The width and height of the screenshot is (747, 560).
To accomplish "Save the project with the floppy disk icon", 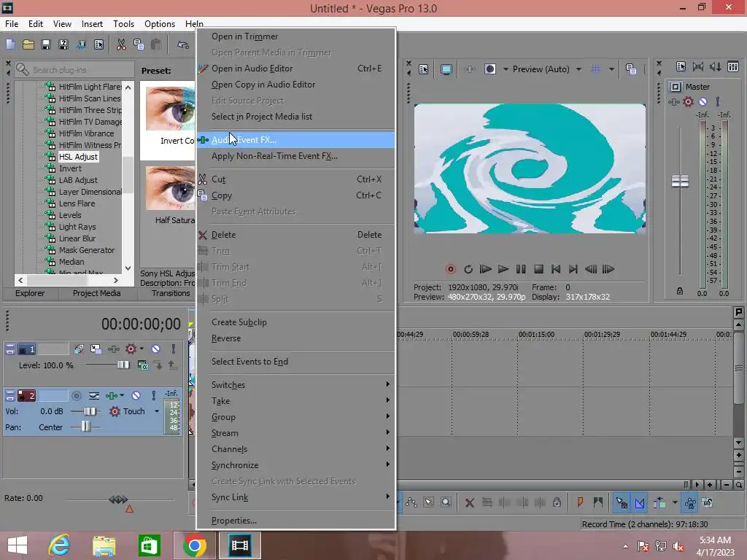I will point(46,44).
